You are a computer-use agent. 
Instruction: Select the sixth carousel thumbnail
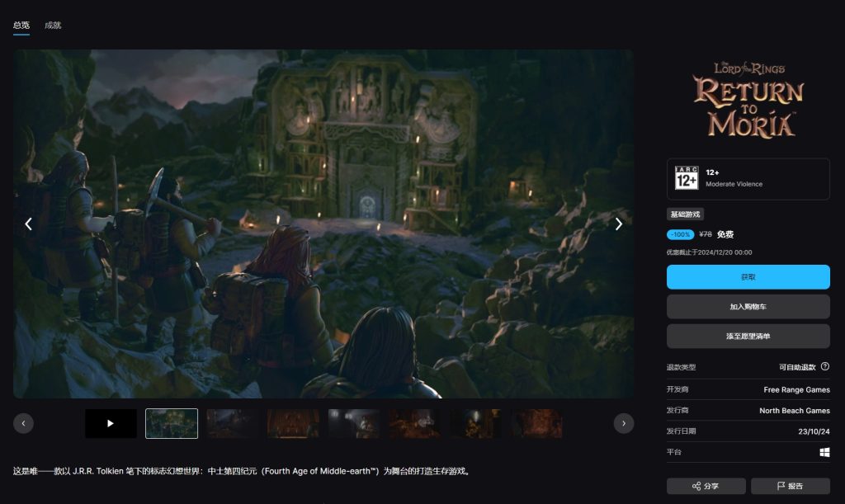coord(415,423)
